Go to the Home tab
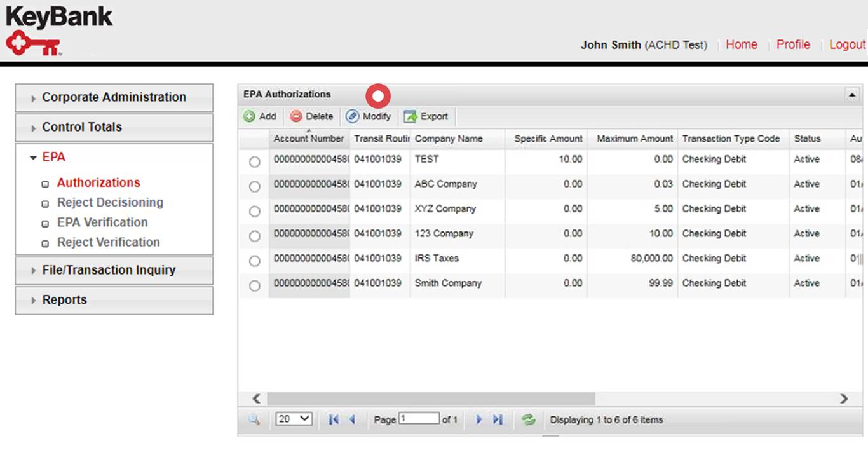The height and width of the screenshot is (457, 868). click(x=741, y=44)
